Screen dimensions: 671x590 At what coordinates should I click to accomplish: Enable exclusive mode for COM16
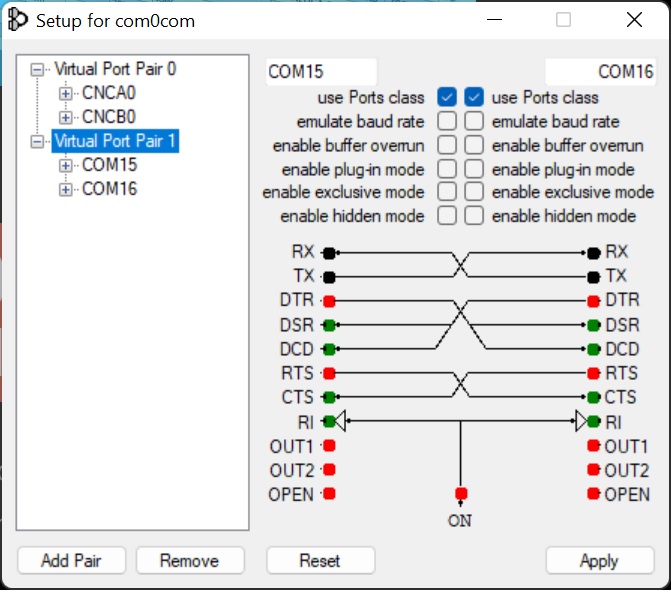click(x=474, y=192)
